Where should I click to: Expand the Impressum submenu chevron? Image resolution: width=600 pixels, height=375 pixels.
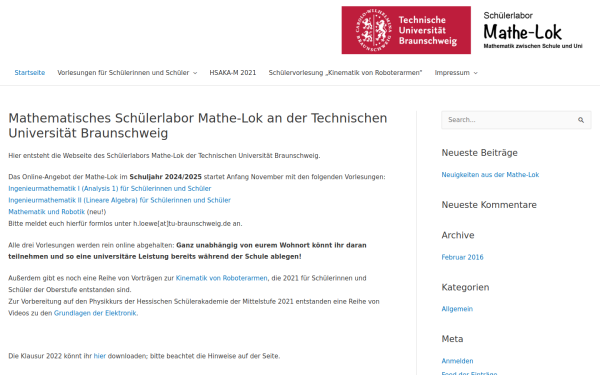476,73
